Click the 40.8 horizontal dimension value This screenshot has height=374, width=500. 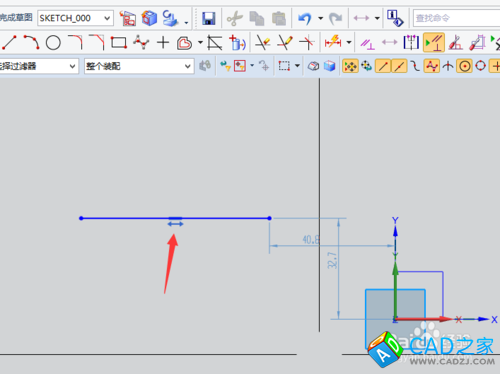[x=311, y=240]
